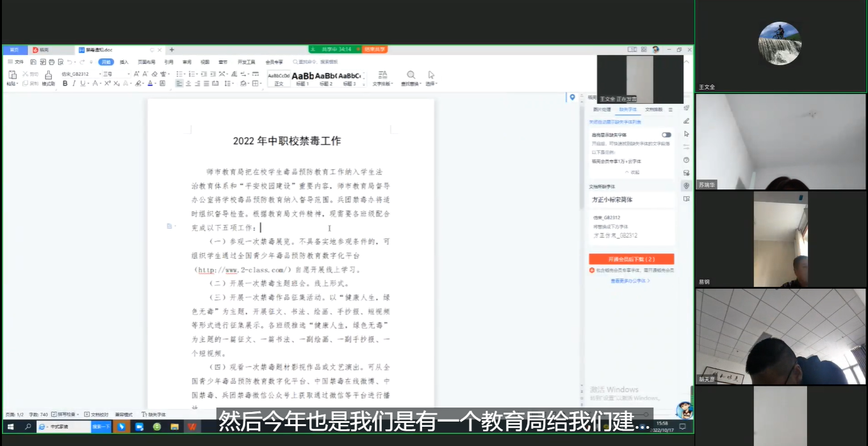Click the print icon in quick toolbar
Viewport: 868px width, 446px height.
pos(51,62)
